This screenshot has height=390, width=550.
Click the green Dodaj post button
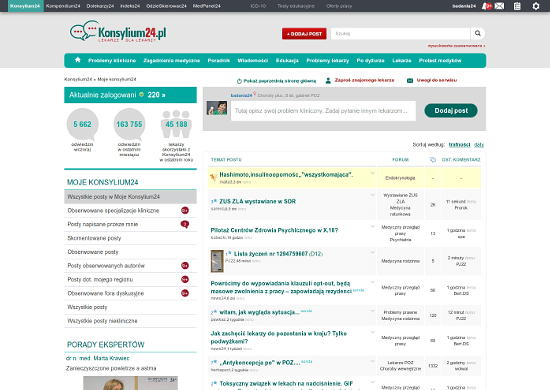[x=451, y=110]
